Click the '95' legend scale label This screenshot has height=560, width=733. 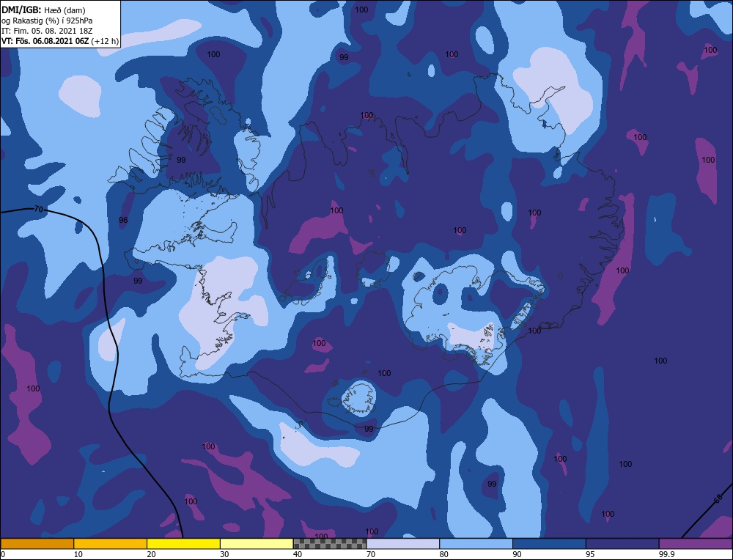tap(590, 554)
